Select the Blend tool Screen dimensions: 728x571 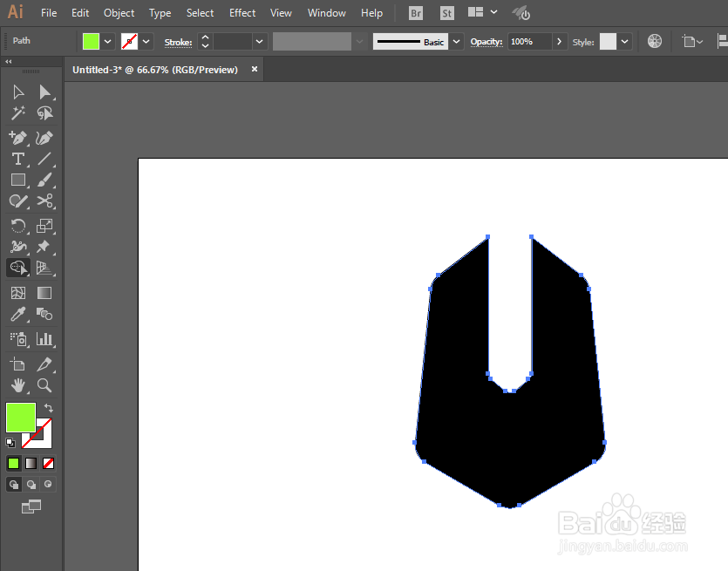click(45, 315)
